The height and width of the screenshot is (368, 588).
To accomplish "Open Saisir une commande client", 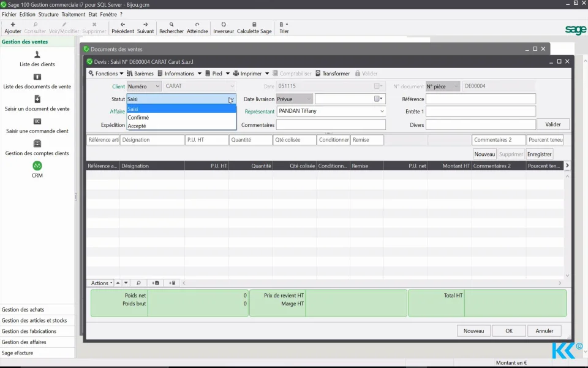I will 37,126.
